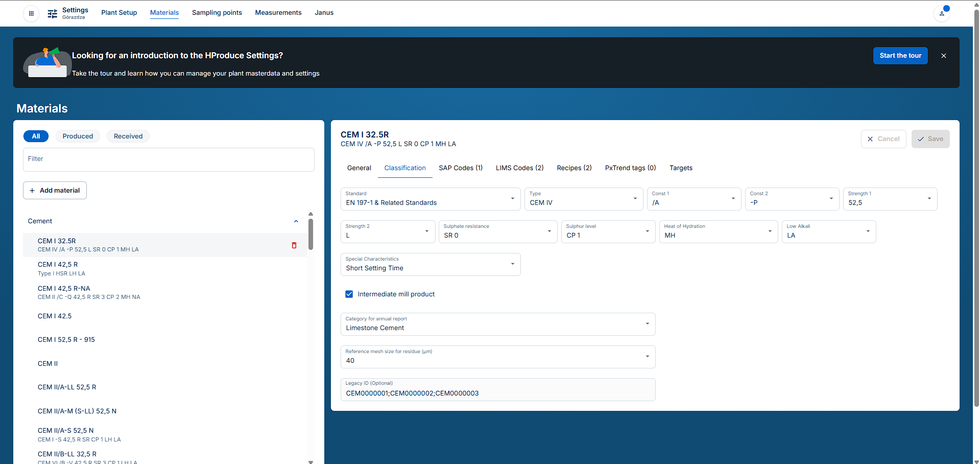
Task: Click the Save button
Action: point(930,139)
